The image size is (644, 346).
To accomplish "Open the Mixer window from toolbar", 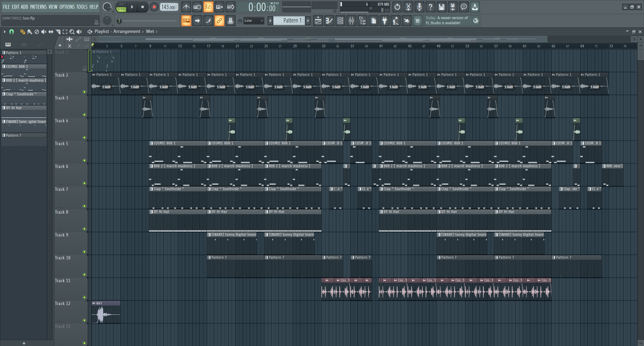I will (351, 21).
